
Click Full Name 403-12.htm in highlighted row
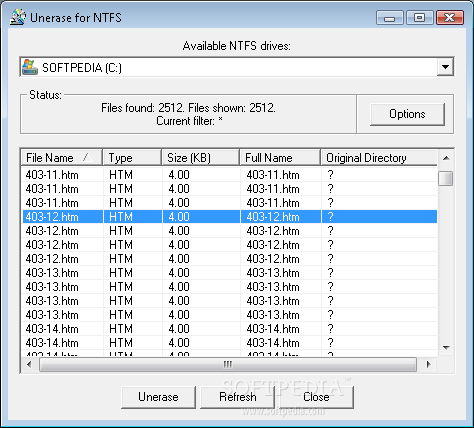[273, 217]
